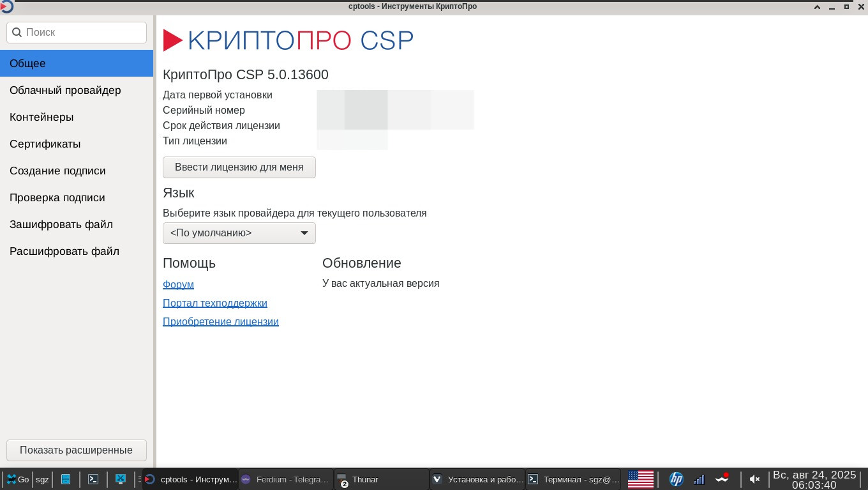
Task: Click the Поиск search field
Action: coord(77,33)
